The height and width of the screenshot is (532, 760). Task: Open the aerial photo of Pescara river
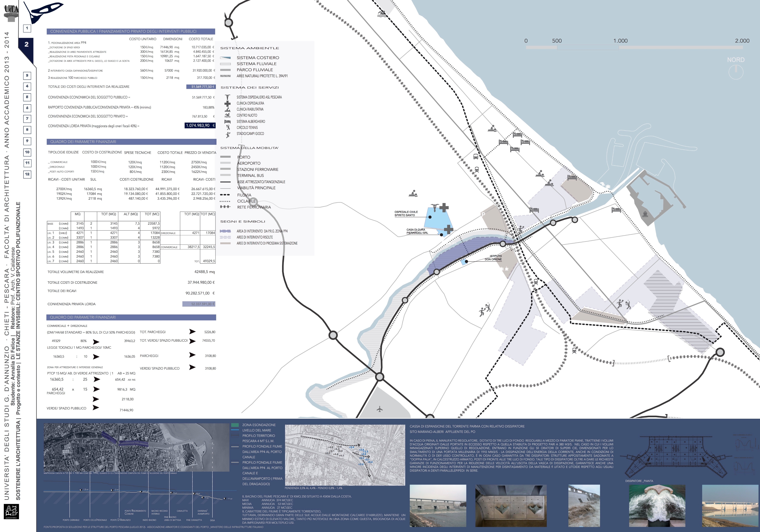coord(136,447)
